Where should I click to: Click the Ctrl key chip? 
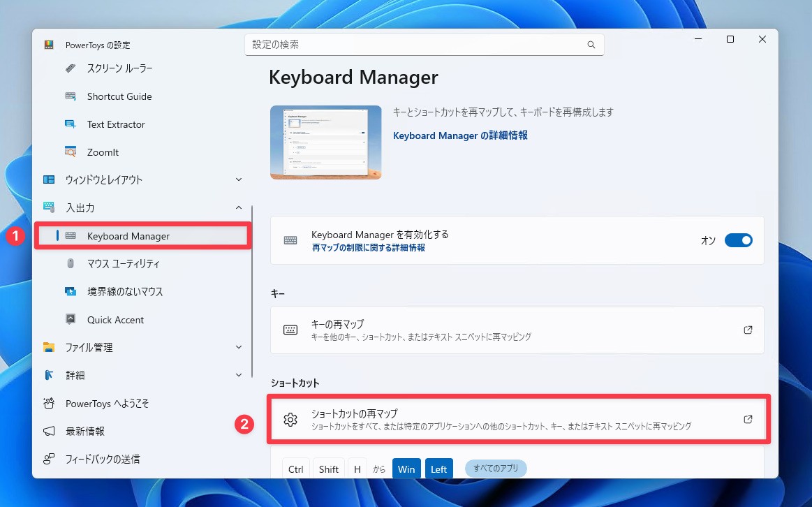pos(296,469)
